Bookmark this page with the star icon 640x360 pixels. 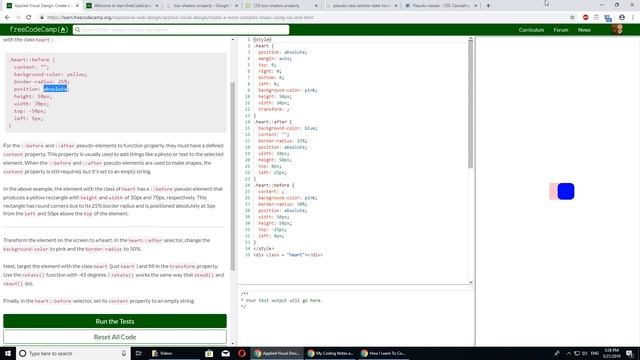click(x=572, y=18)
